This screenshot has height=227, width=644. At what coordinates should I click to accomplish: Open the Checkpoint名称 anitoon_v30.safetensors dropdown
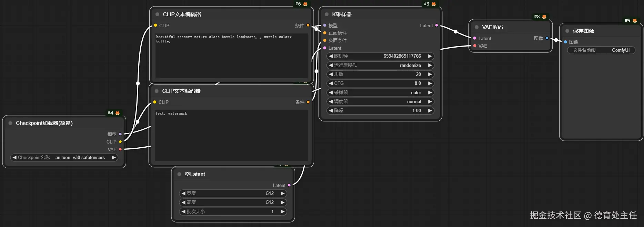(x=64, y=157)
